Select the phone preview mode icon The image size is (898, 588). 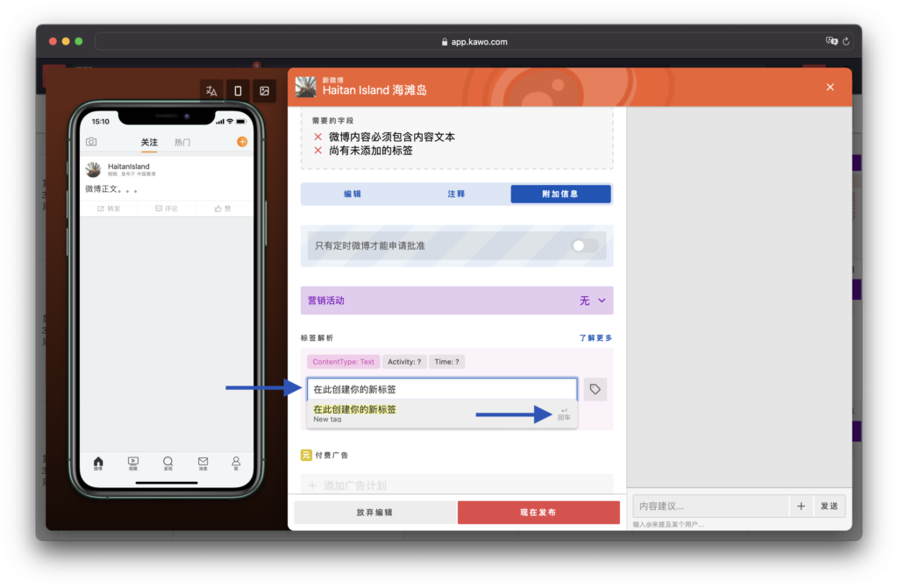(x=237, y=91)
